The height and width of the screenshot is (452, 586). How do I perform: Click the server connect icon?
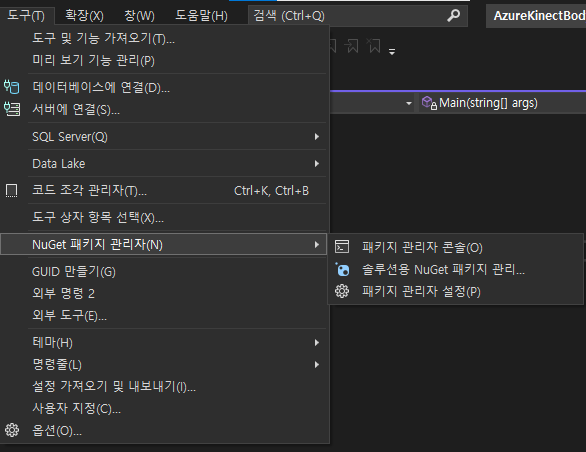click(12, 109)
